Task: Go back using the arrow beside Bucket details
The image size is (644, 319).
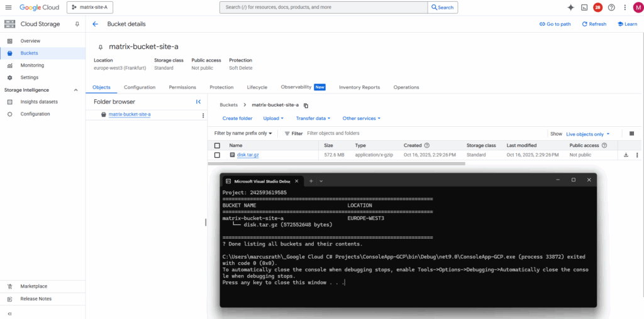Action: [x=96, y=24]
